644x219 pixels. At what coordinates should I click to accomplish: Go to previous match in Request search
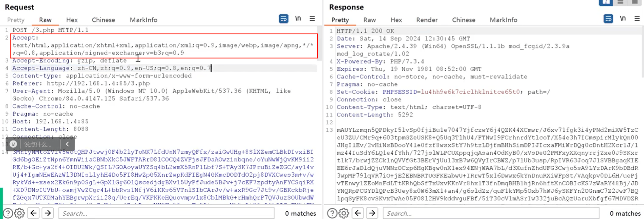point(34,213)
